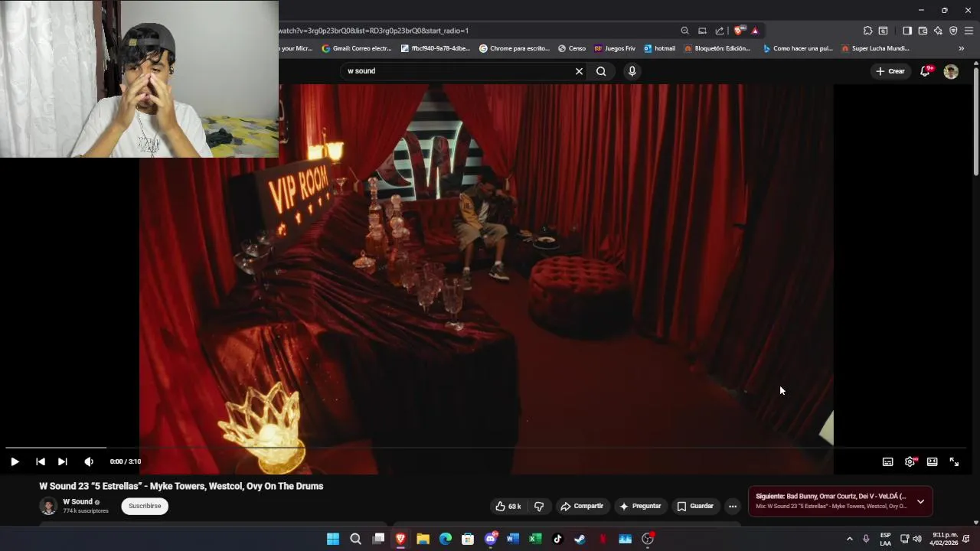Open Windows taskbar search

[x=355, y=539]
